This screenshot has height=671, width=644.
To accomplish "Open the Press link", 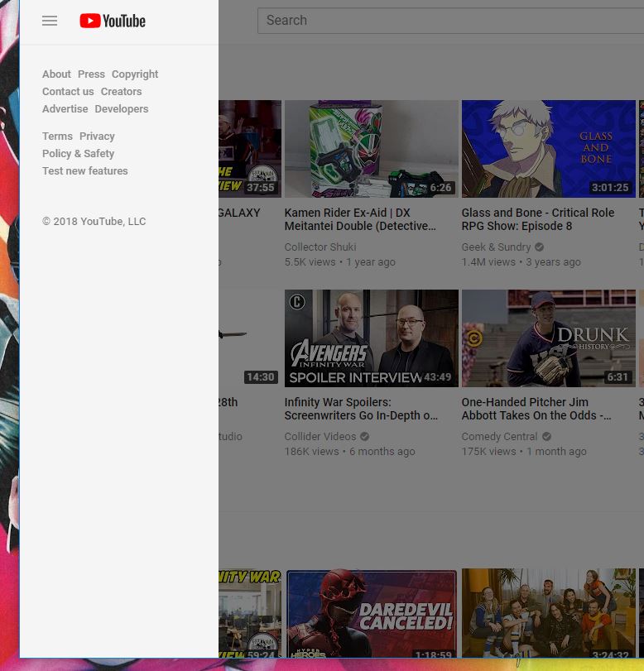I will click(x=91, y=74).
